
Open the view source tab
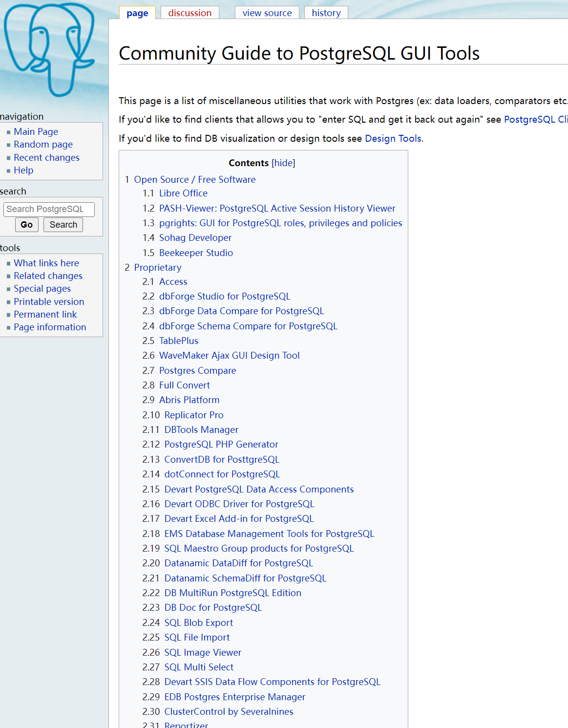coord(267,13)
